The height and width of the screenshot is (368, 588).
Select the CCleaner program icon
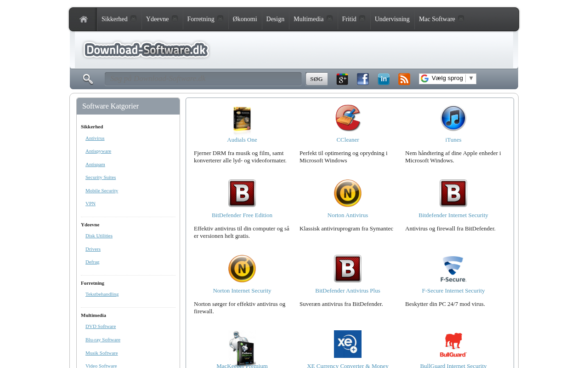[x=348, y=118]
